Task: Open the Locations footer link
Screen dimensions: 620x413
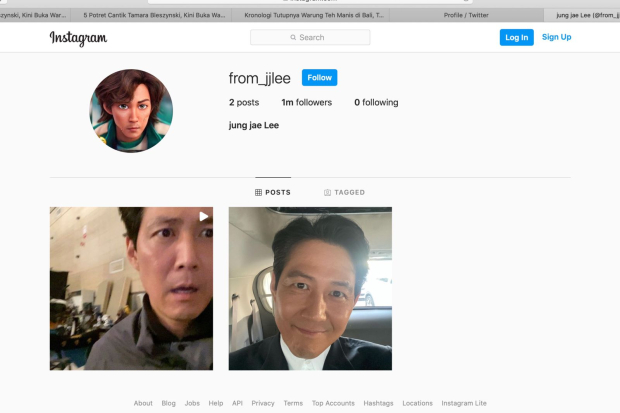Action: 418,403
